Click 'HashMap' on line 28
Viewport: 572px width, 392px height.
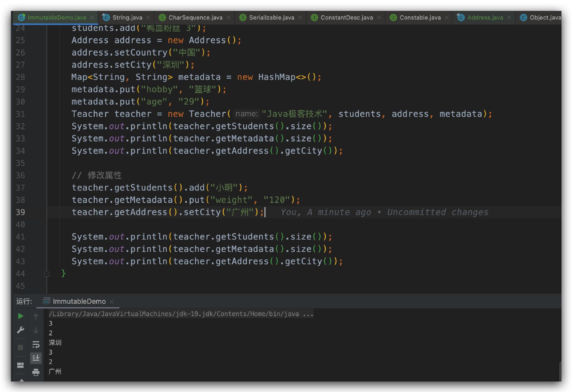point(277,77)
